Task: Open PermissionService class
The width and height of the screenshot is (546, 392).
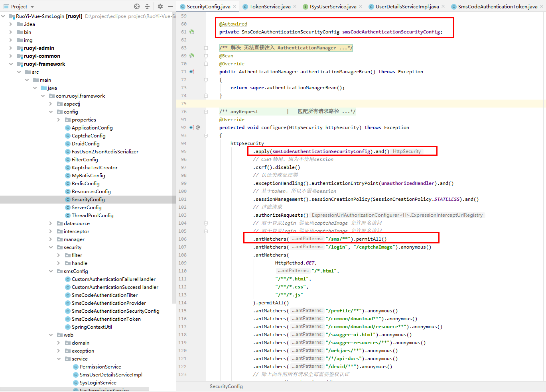Action: [100, 367]
